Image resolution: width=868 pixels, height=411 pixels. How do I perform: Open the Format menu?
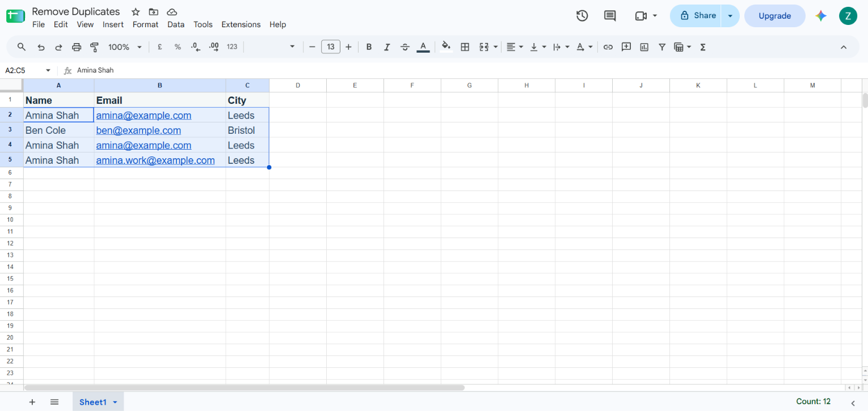tap(145, 24)
